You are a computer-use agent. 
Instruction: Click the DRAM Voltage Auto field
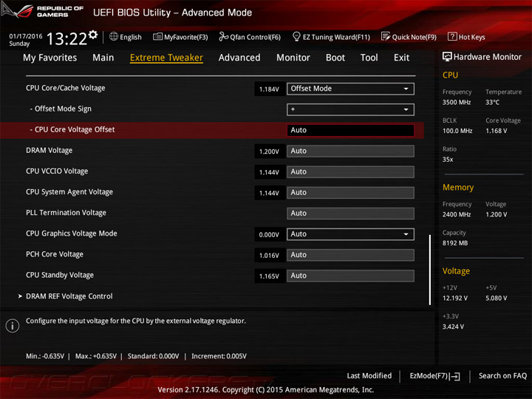pos(350,151)
